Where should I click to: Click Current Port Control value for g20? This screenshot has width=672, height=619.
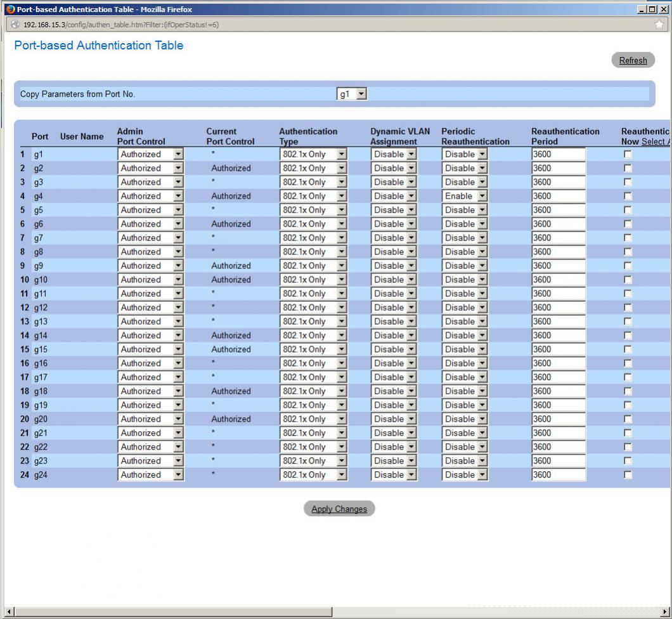(x=231, y=419)
